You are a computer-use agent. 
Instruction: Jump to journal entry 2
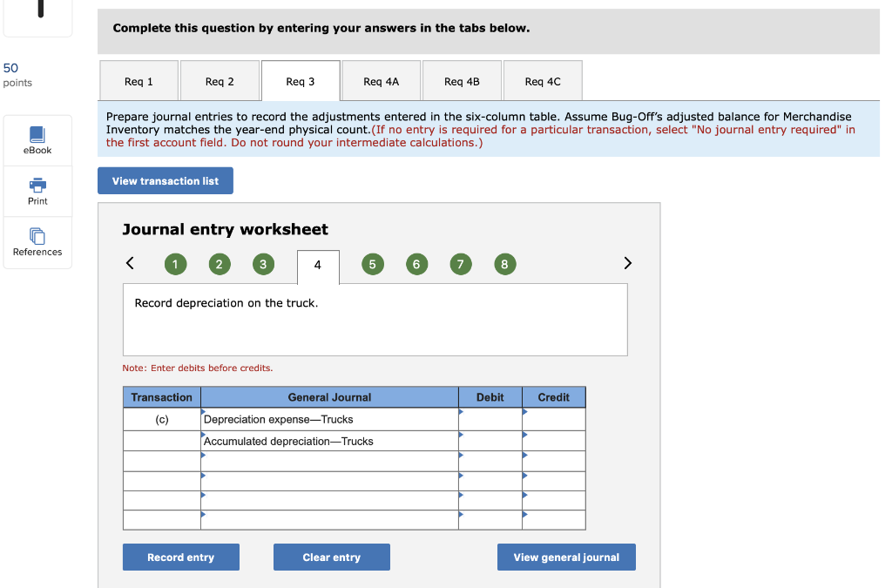(x=219, y=264)
